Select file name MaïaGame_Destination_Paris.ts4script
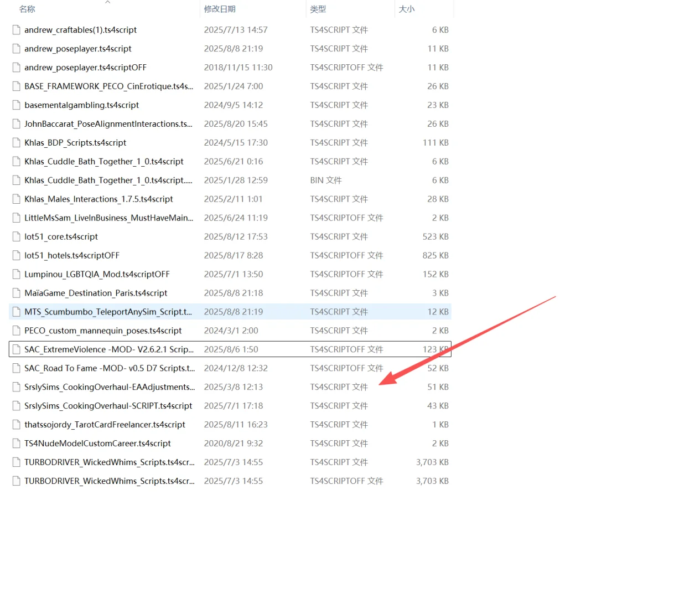This screenshot has width=700, height=598. (x=96, y=293)
